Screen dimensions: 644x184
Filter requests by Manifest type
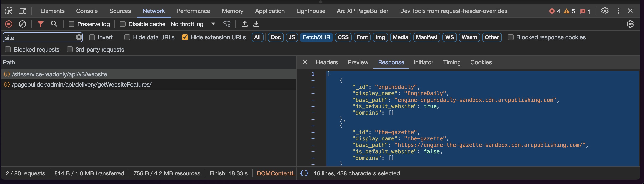pyautogui.click(x=426, y=37)
